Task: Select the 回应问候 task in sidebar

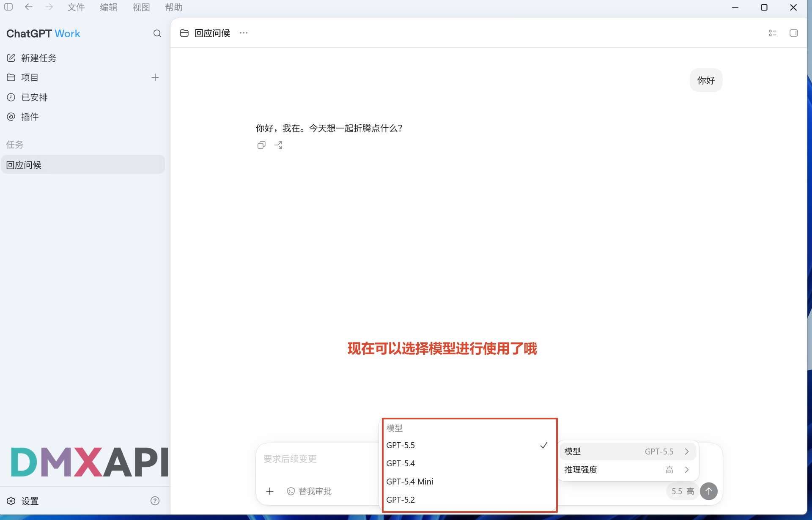Action: pos(83,164)
